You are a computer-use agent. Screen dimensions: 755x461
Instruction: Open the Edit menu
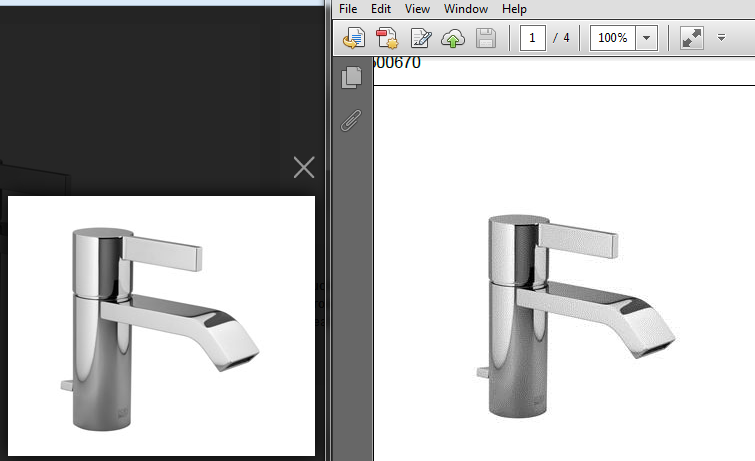coord(381,9)
